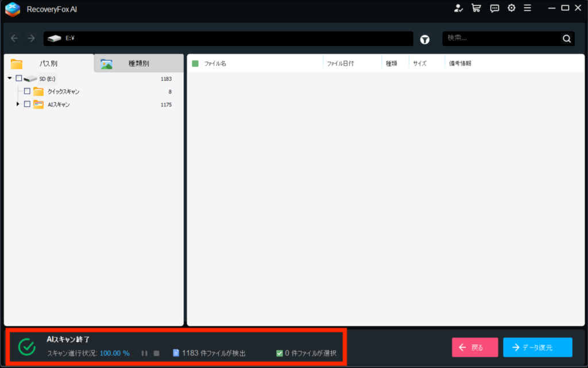Stop the scan with stop button
This screenshot has width=588, height=368.
156,353
